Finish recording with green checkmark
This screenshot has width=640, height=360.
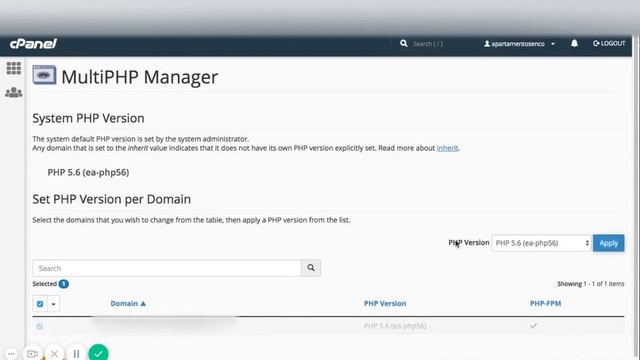(98, 353)
